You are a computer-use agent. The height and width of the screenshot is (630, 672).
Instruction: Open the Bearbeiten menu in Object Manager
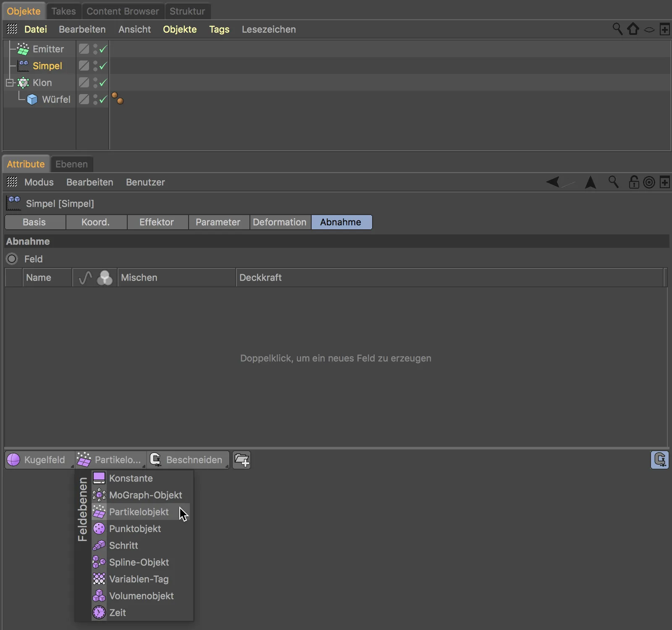[x=82, y=29]
